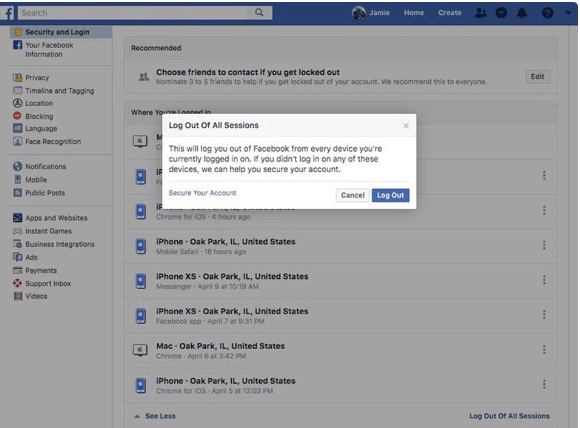
Task: Click Cancel in the logout dialog
Action: point(353,195)
